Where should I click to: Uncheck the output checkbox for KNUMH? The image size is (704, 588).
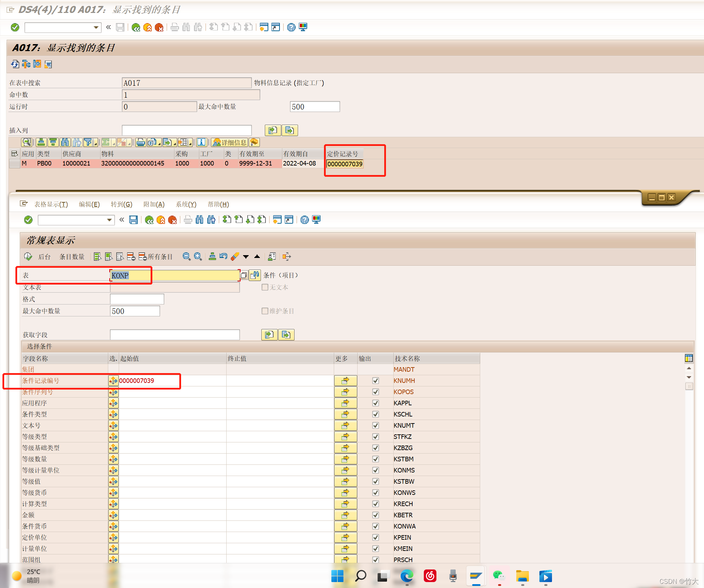(x=375, y=380)
